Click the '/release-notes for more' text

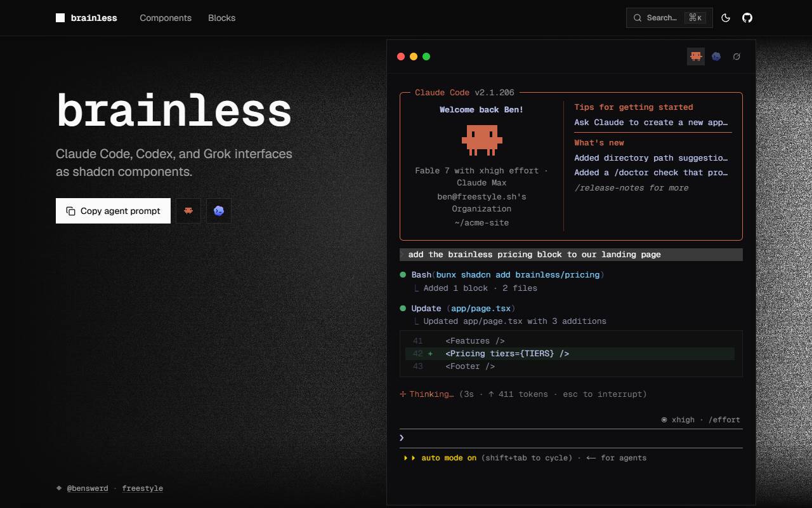631,188
